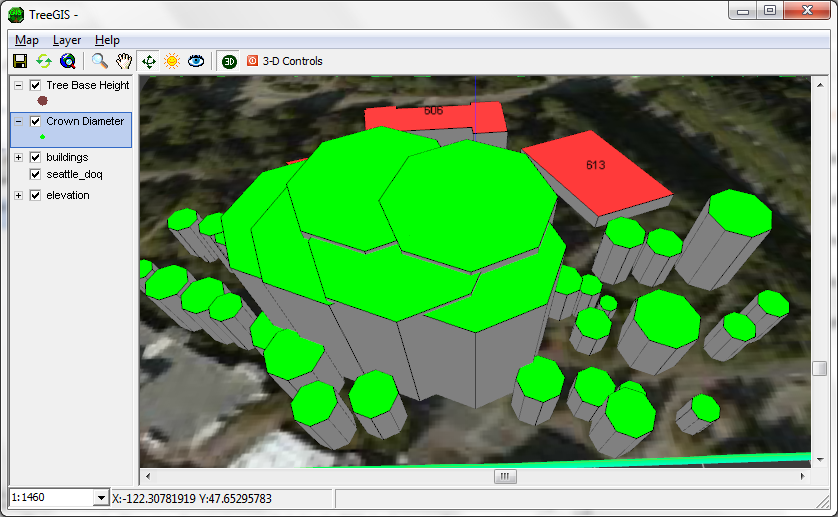The height and width of the screenshot is (517, 838).
Task: Uncheck the Crown Diameter layer
Action: [x=35, y=121]
